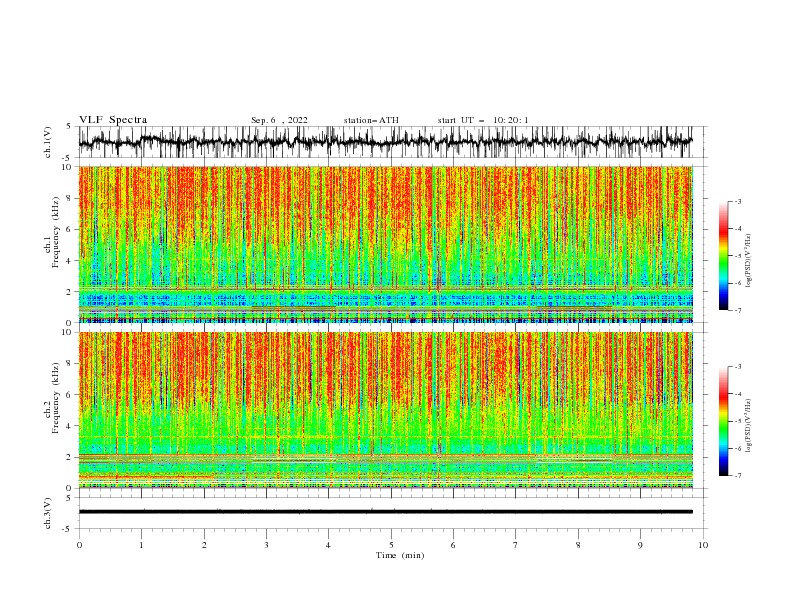Screen dimensions: 792x612
Task: Click the 'station=ATH' label
Action: pos(371,120)
